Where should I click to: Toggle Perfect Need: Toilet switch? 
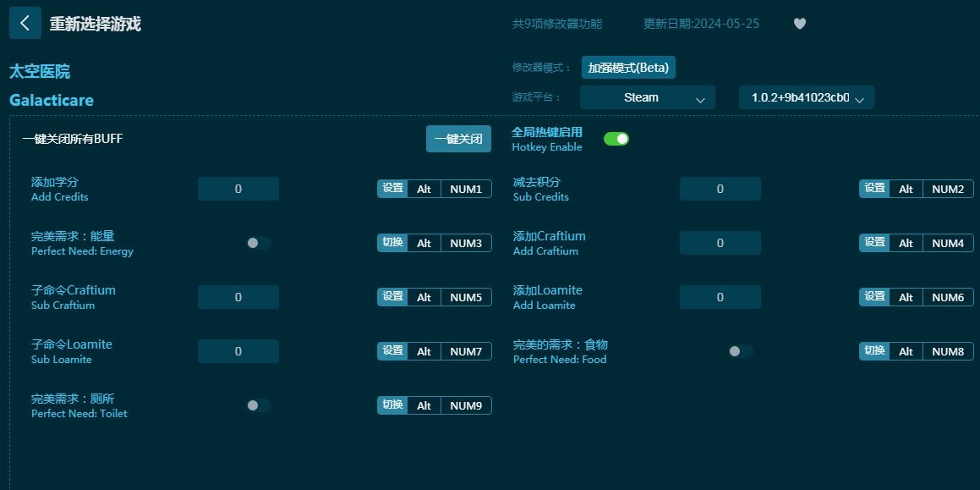tap(258, 405)
